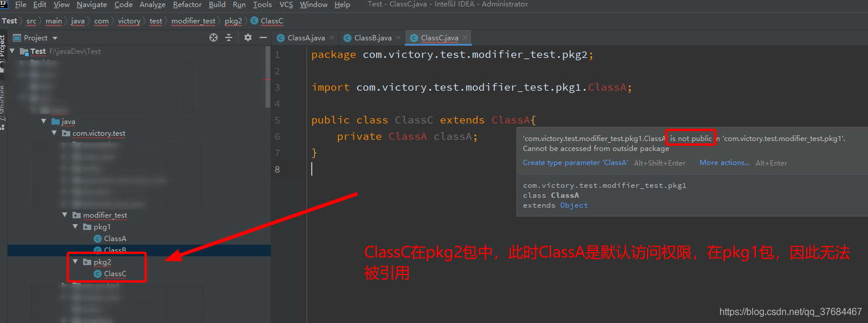Image resolution: width=868 pixels, height=323 pixels.
Task: Click the 'modifier_test' breadcrumb
Action: [x=194, y=21]
